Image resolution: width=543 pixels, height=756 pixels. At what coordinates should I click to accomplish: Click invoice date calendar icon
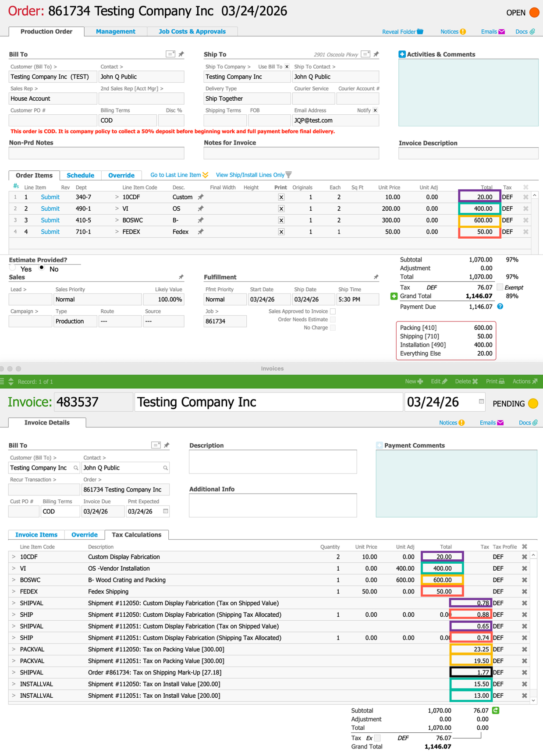click(x=481, y=401)
